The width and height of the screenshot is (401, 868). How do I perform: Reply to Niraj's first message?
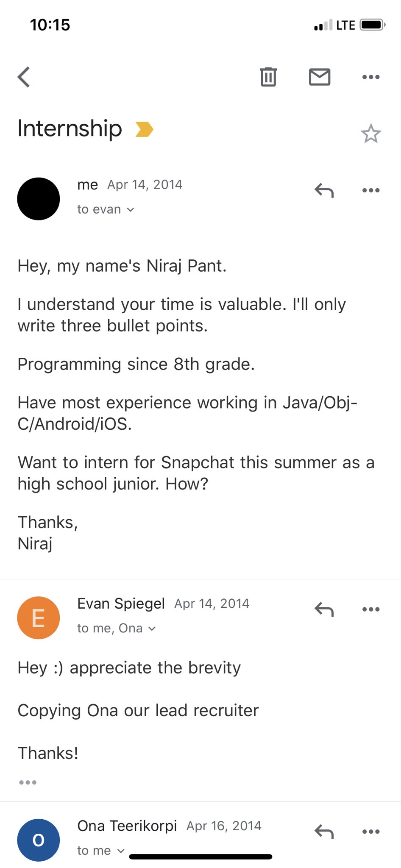coord(323,190)
